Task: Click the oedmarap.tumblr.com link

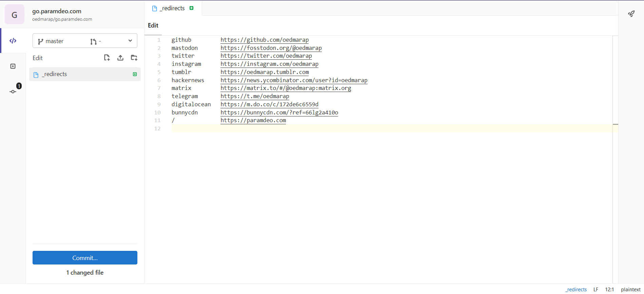Action: click(x=265, y=72)
